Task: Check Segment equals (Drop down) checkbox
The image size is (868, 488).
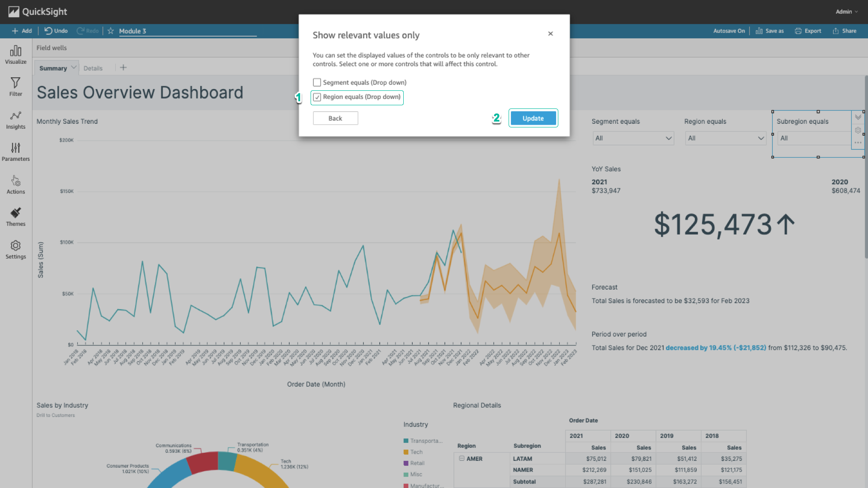Action: coord(317,82)
